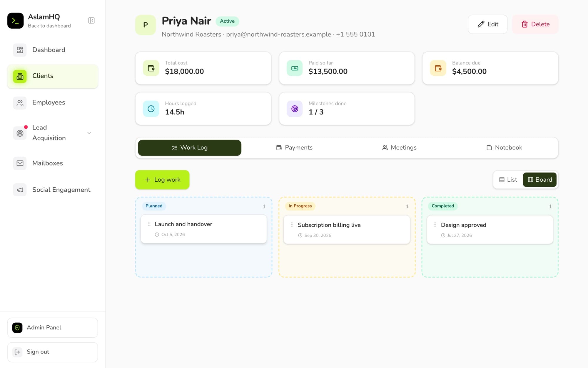Image resolution: width=588 pixels, height=368 pixels.
Task: Click the Priya Nair heading
Action: 186,21
